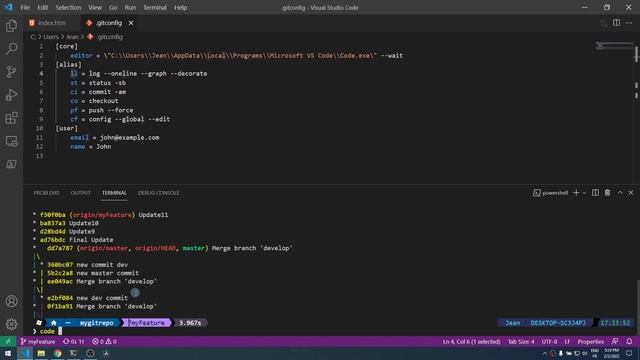Change LF end of line sequence

pos(567,342)
